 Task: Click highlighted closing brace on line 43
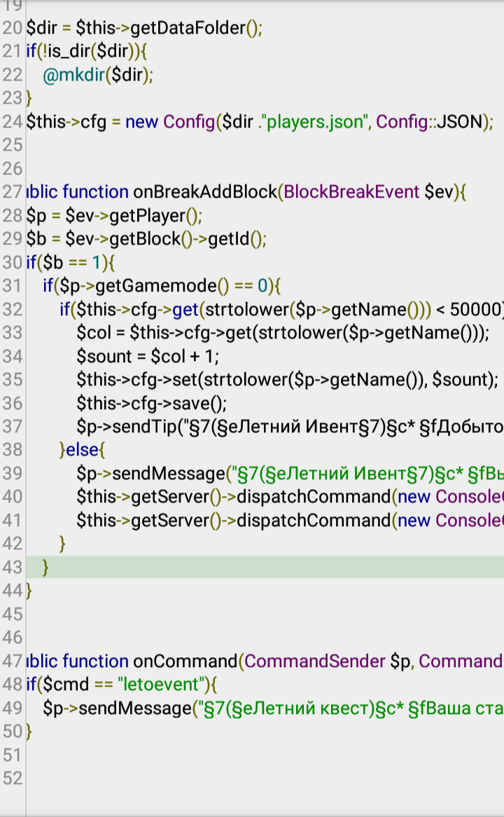coord(45,567)
